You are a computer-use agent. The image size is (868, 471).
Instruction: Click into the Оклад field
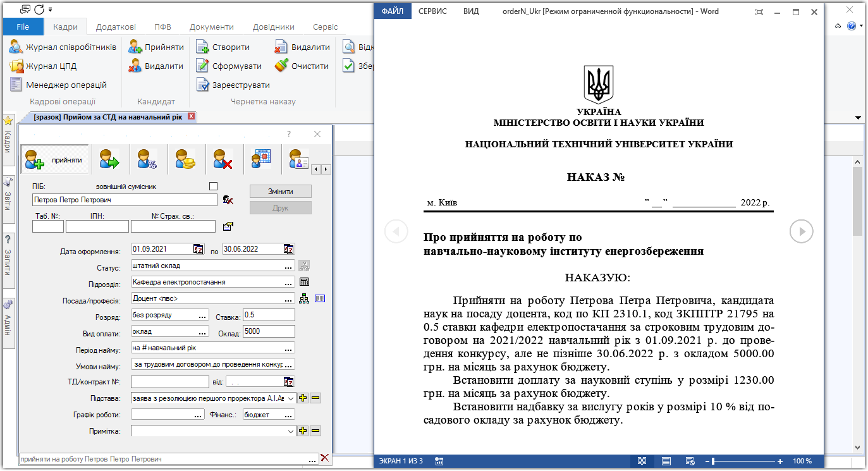[x=269, y=331]
